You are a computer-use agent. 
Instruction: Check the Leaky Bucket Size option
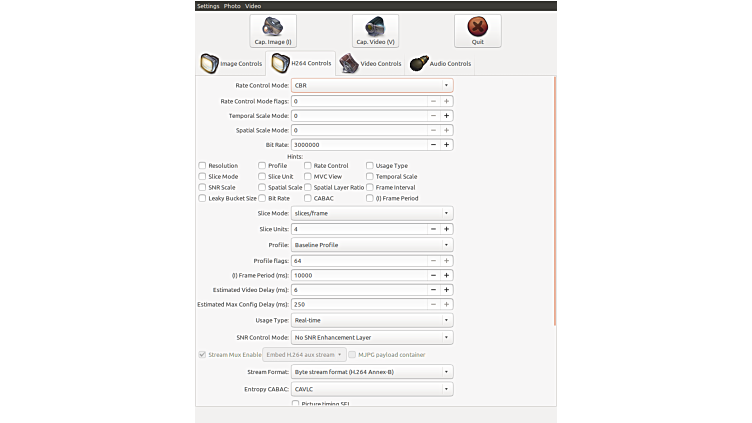click(202, 198)
